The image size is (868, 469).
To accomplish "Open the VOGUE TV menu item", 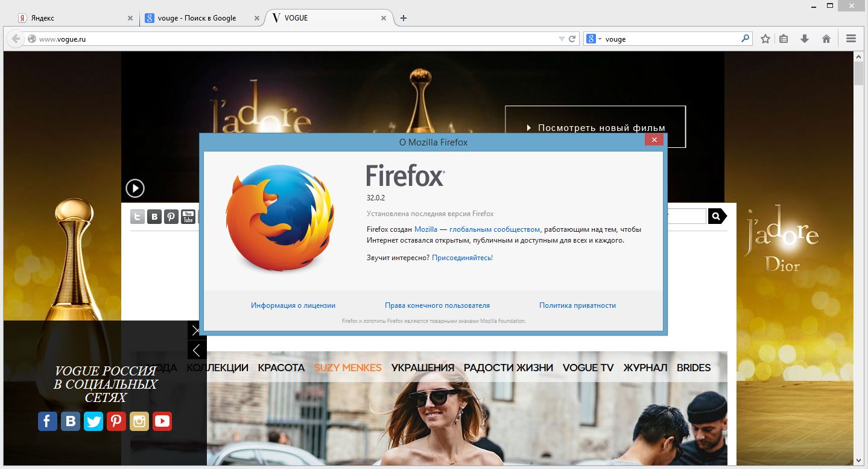I will (588, 368).
